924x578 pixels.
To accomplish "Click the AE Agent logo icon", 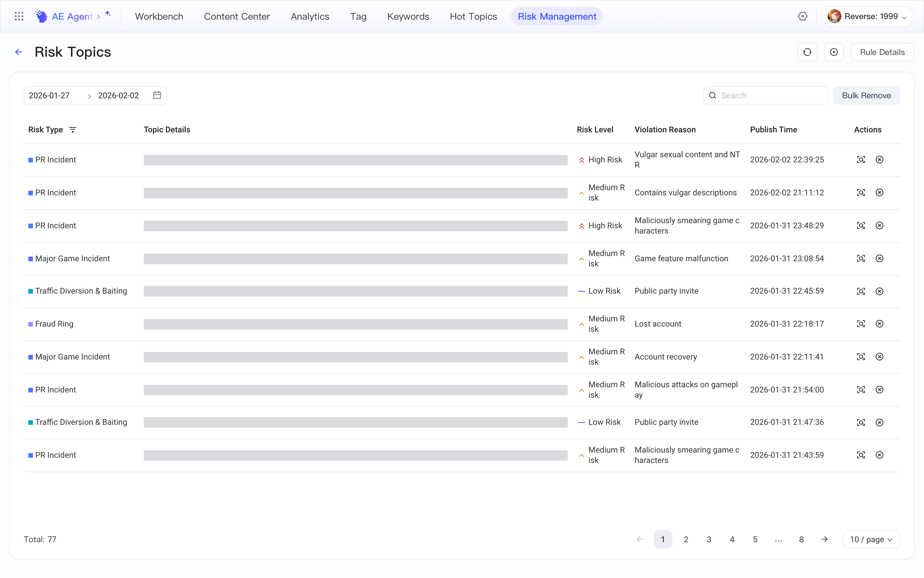I will (41, 16).
